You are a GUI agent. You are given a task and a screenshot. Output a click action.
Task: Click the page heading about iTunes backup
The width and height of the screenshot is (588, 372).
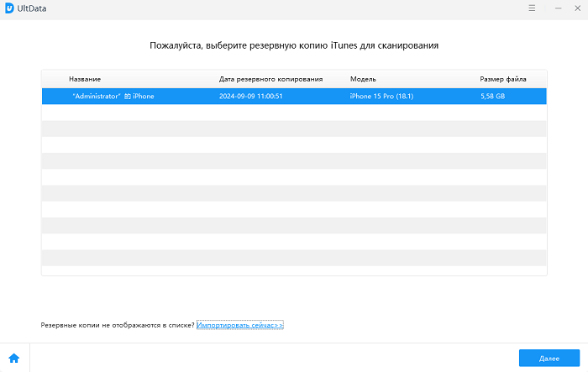pos(294,45)
